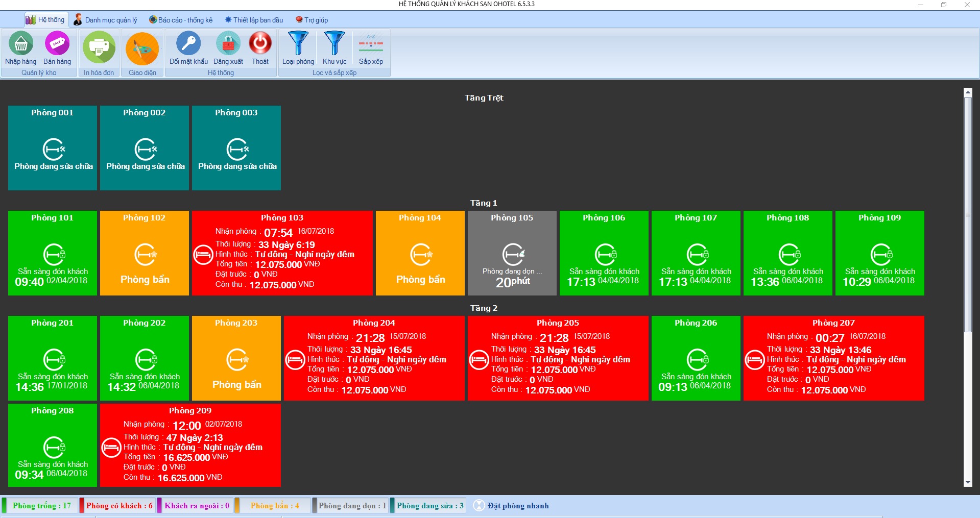The image size is (980, 518).
Task: Click the bed icon in Phòng 103
Action: tap(203, 255)
